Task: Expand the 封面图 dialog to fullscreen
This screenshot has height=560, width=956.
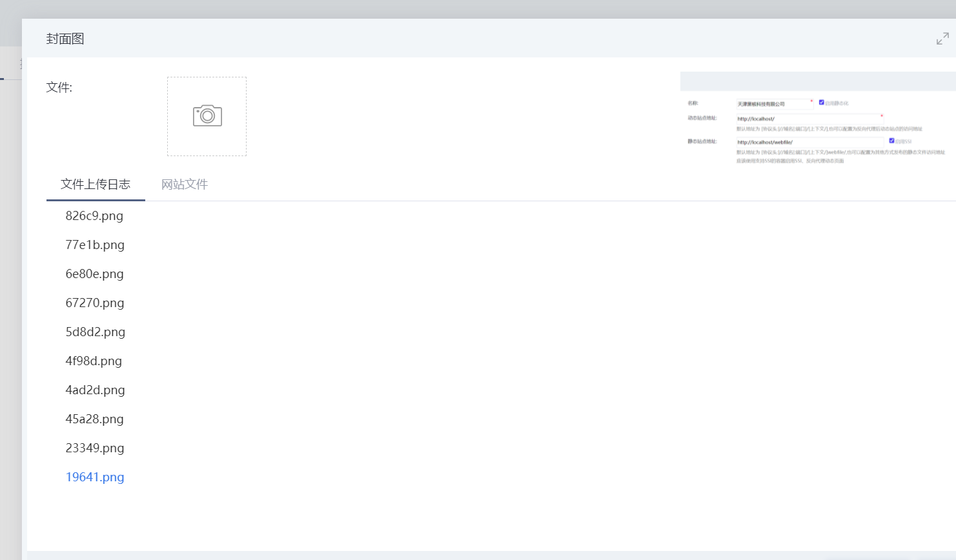Action: (942, 39)
